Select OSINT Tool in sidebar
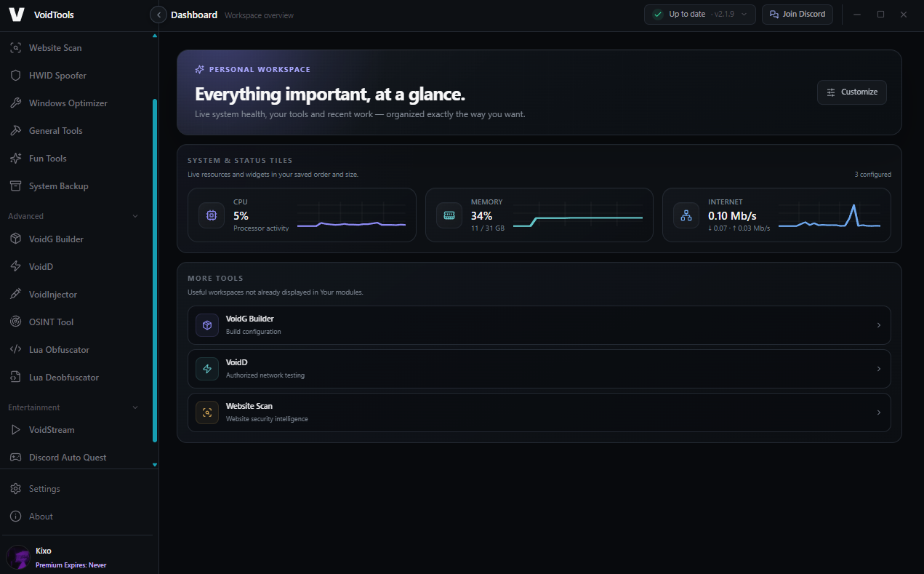Screen dimensions: 924x574 coord(76,322)
